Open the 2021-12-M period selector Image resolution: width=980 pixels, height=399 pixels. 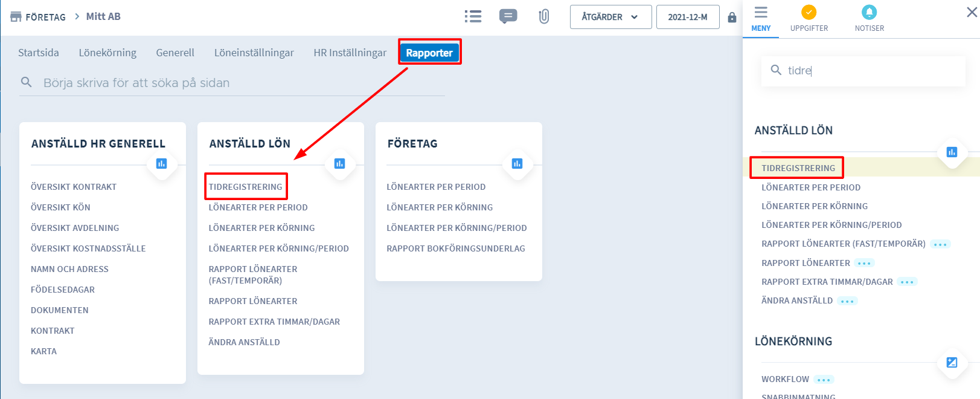[687, 17]
